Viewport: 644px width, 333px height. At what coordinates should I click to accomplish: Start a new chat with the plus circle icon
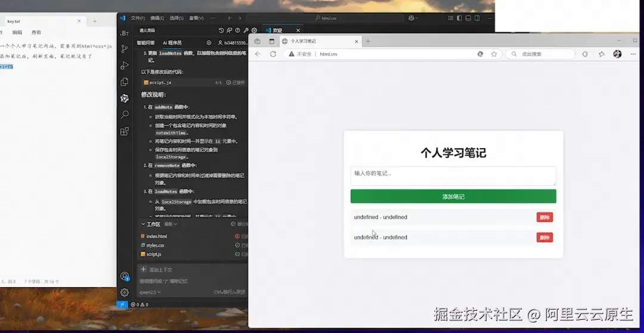tap(209, 43)
